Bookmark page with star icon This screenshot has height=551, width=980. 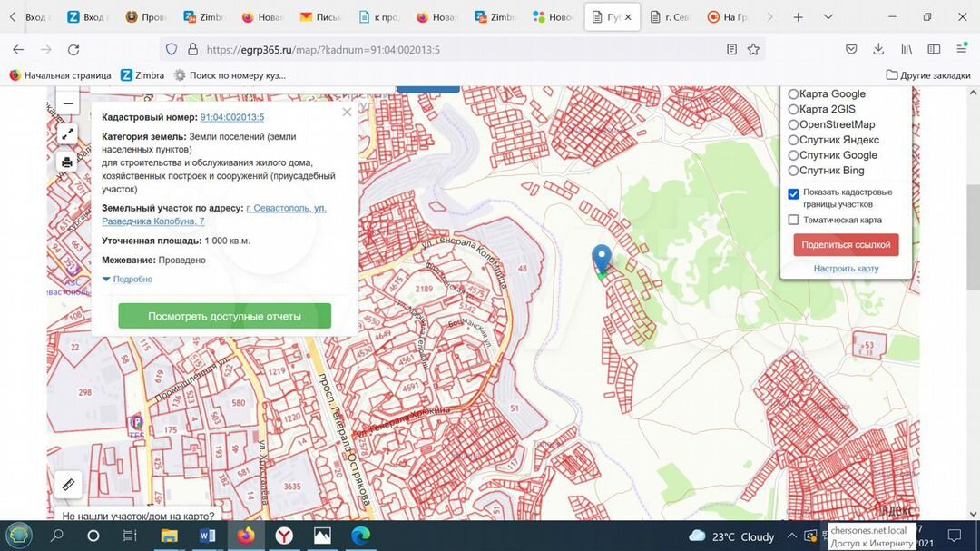pyautogui.click(x=753, y=50)
